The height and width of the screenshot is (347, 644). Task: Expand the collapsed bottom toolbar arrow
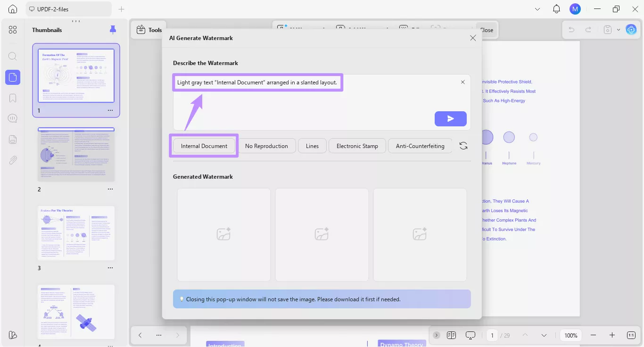click(437, 335)
